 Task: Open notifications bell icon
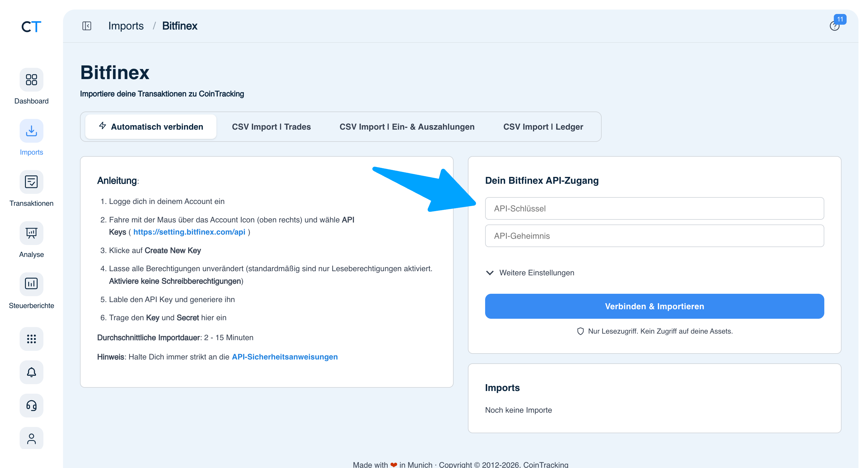[31, 372]
